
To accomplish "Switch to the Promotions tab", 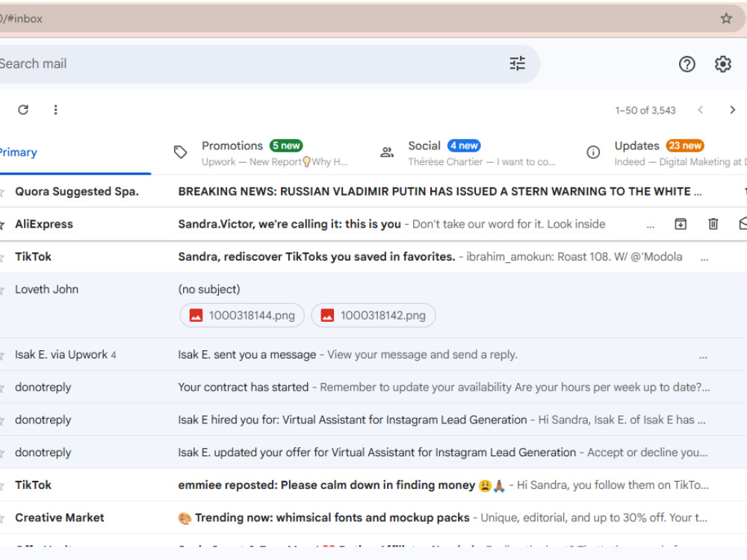I will 262,153.
